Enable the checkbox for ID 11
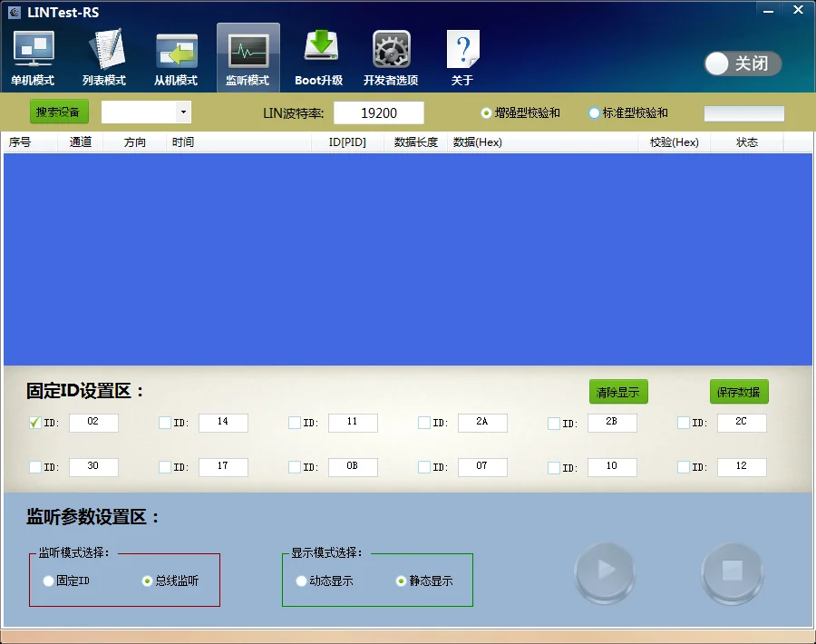Screen dimensions: 816x644 [295, 423]
